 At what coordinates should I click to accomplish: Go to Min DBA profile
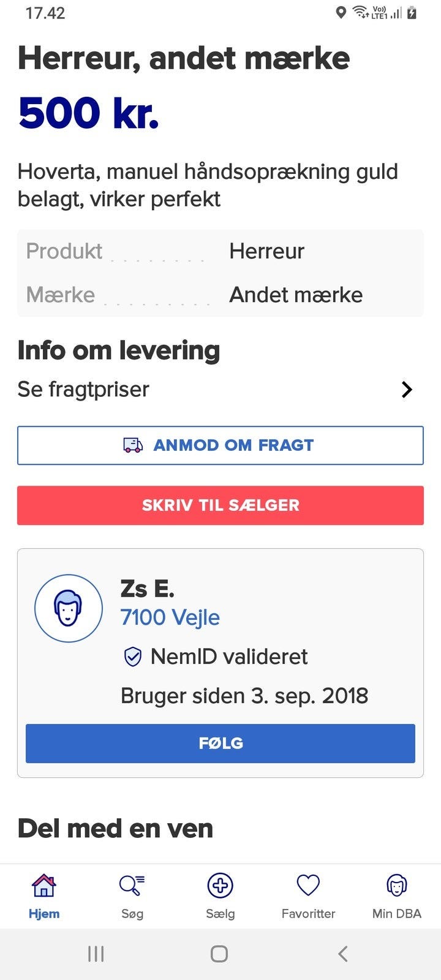(396, 886)
